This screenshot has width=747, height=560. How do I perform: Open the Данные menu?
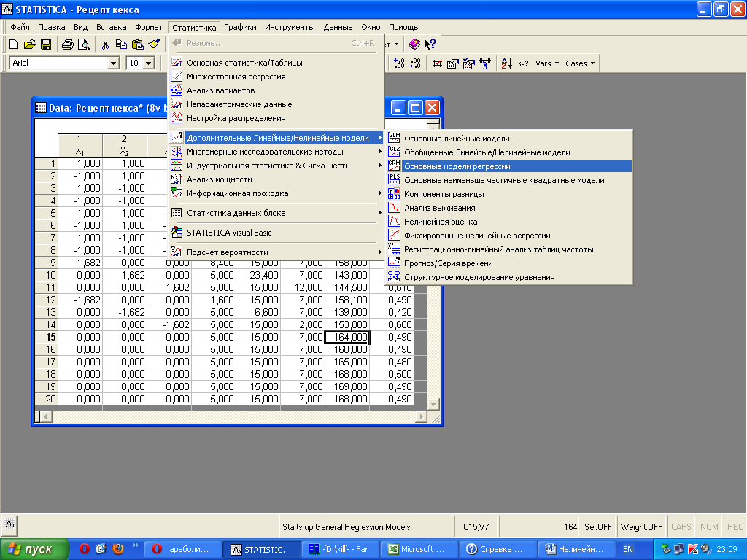coord(338,27)
